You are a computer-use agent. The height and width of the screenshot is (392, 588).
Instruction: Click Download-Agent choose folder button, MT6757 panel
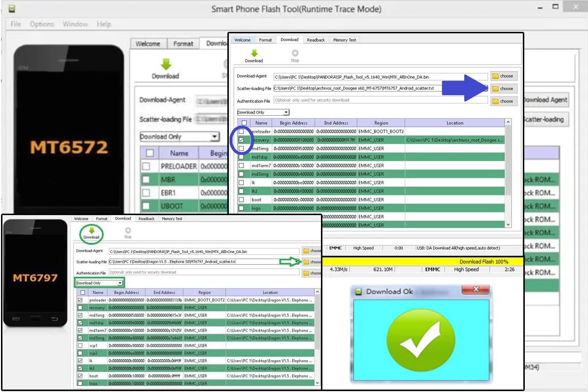tap(504, 76)
